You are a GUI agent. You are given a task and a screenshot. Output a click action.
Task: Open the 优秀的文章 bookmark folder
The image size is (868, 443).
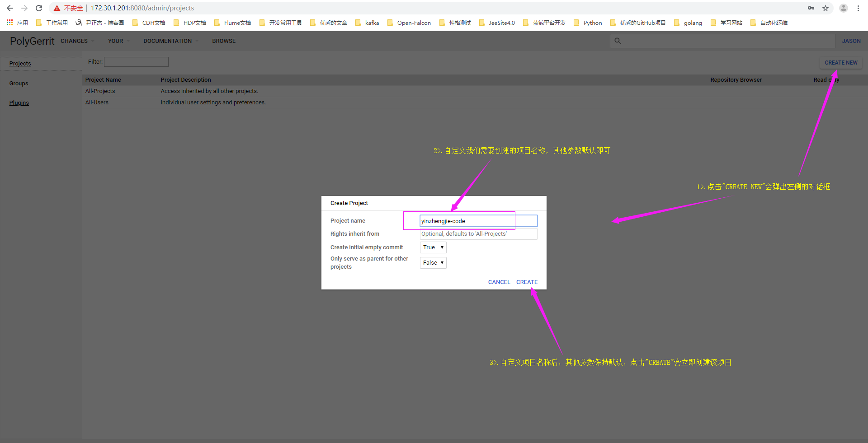tap(329, 23)
